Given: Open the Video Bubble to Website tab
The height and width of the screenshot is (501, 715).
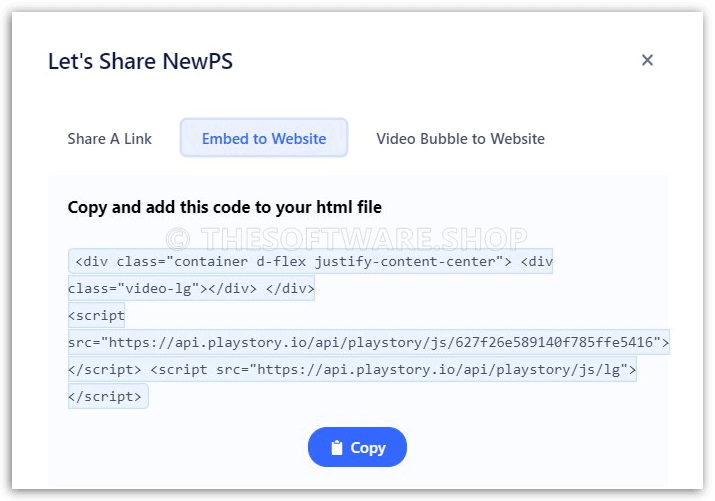Looking at the screenshot, I should (x=460, y=139).
